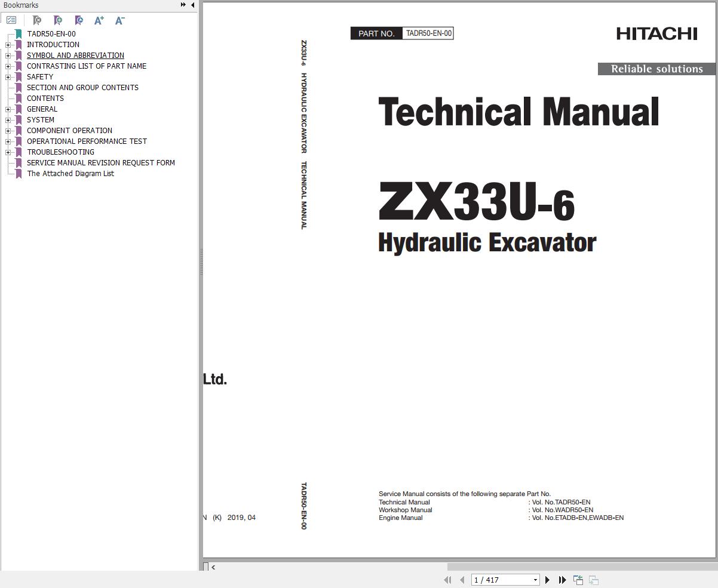Click the horizontal scrollbar left arrow
Viewport: 718px width, 588px height.
[213, 567]
